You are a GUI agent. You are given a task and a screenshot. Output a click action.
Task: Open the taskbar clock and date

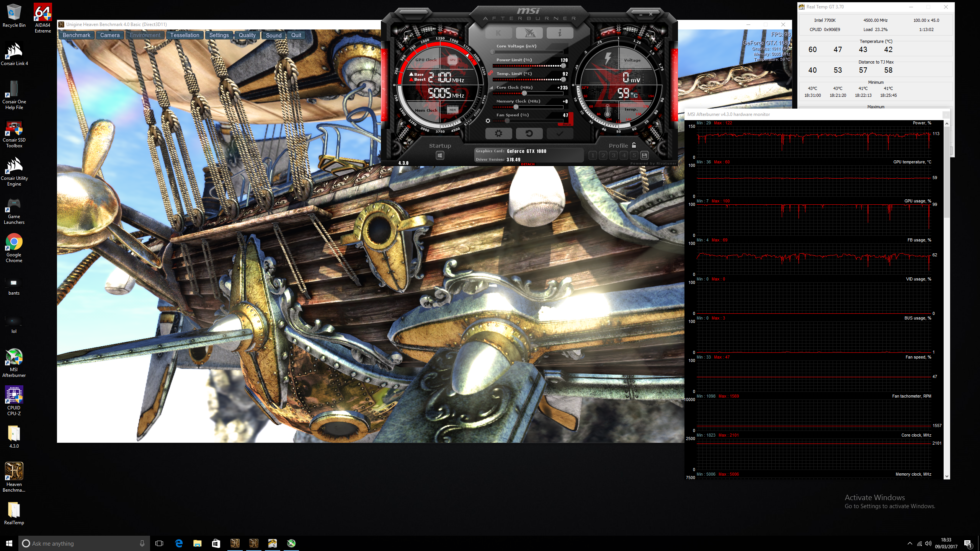pos(948,544)
